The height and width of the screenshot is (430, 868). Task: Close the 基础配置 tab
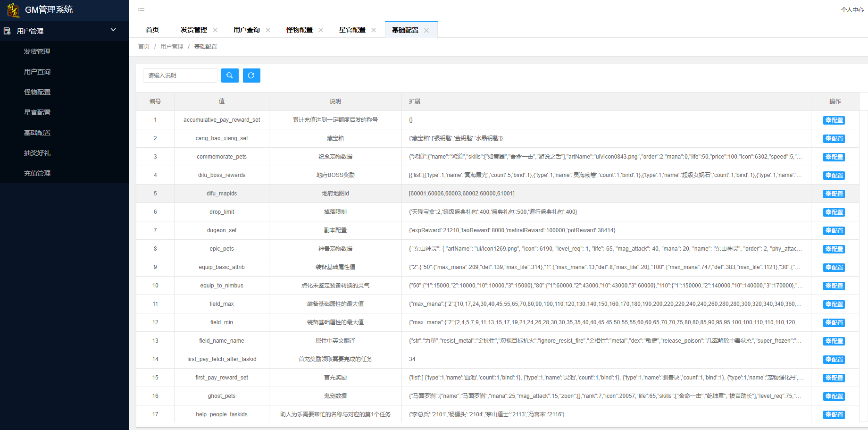(x=426, y=30)
